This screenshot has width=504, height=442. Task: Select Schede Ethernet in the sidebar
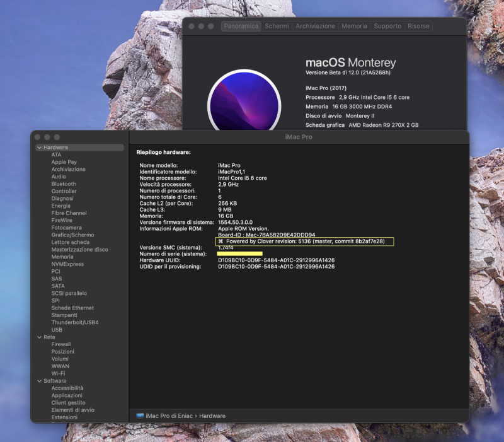tap(72, 308)
